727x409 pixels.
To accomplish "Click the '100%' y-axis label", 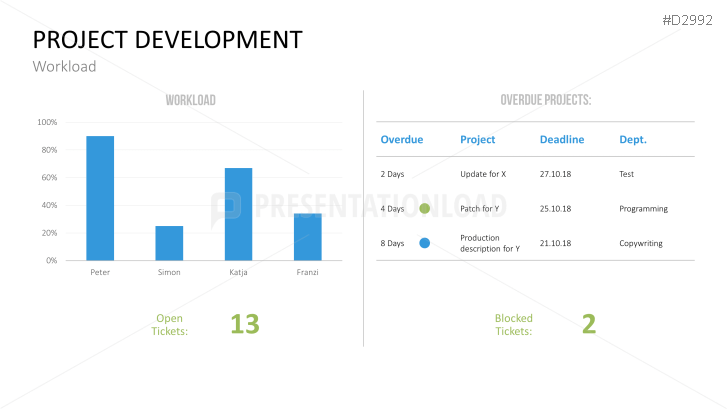I will pyautogui.click(x=47, y=122).
